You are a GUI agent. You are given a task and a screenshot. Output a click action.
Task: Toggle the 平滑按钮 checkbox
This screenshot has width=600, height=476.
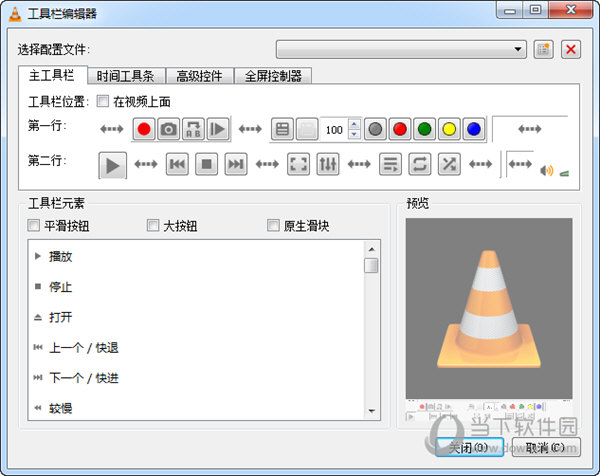pos(35,226)
